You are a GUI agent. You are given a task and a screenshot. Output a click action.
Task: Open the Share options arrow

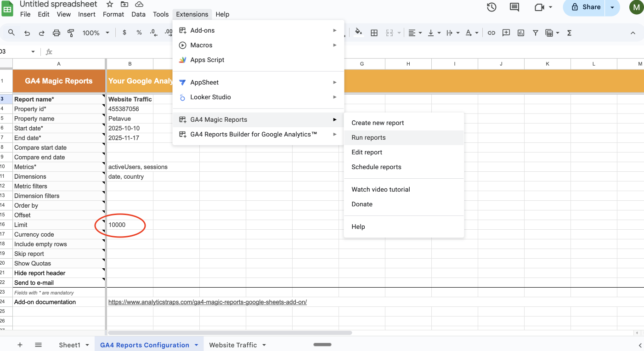point(612,7)
